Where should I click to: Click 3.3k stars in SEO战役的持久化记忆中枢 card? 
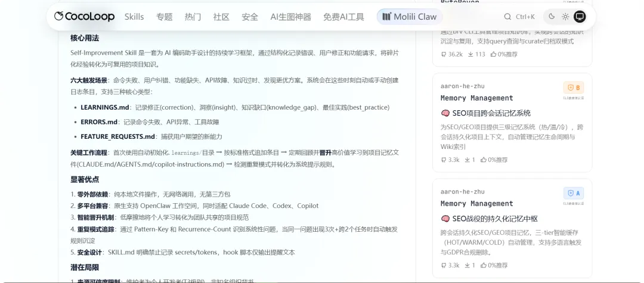[450, 265]
